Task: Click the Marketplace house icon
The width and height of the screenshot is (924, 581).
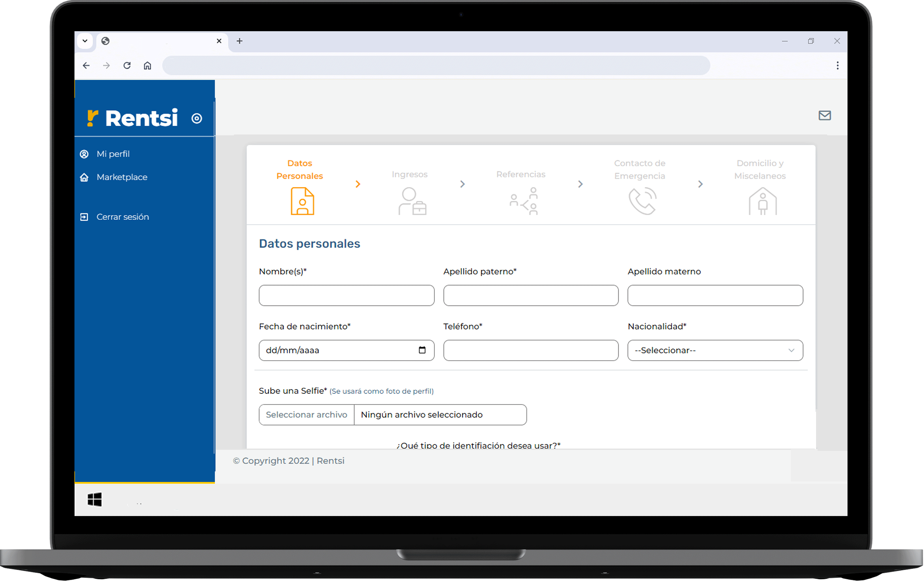Action: 84,177
